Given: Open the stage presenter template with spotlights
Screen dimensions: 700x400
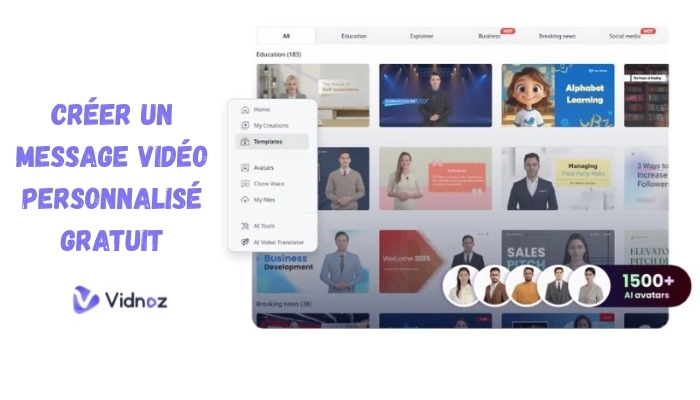Looking at the screenshot, I should click(x=435, y=96).
